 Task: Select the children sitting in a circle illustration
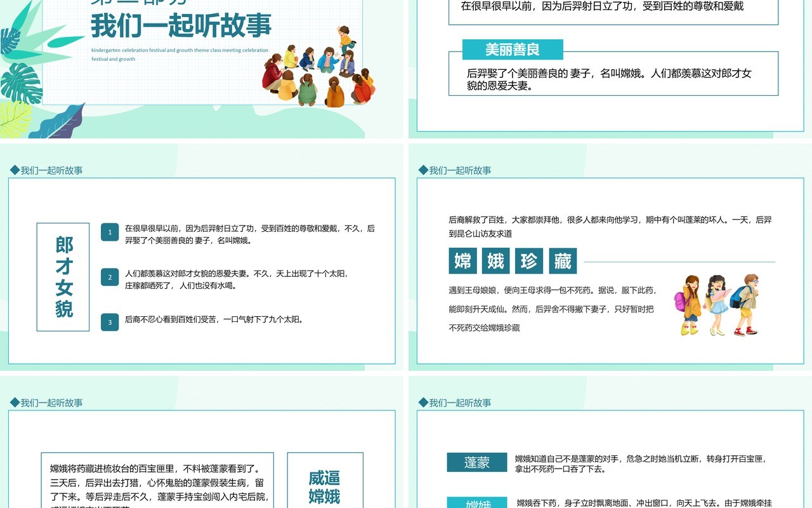pos(319,67)
